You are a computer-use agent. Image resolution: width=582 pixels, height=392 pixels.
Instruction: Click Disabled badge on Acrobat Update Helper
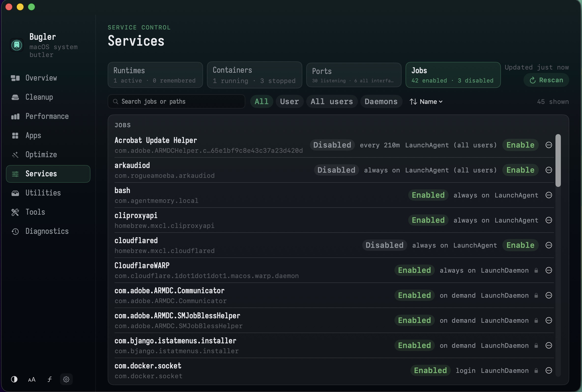click(x=332, y=145)
